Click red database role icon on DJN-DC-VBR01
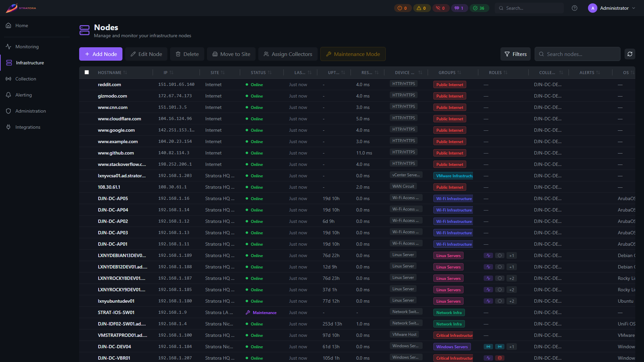Image resolution: width=644 pixels, height=362 pixels. 500,358
